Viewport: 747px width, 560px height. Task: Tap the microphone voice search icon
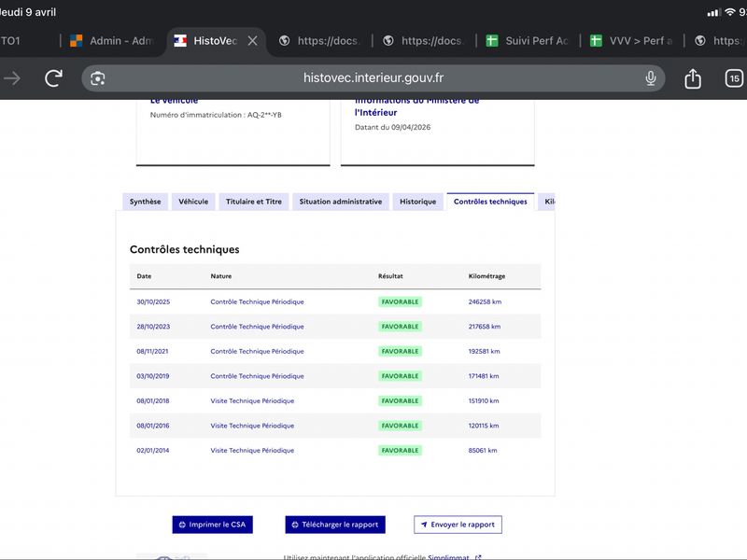tap(650, 78)
